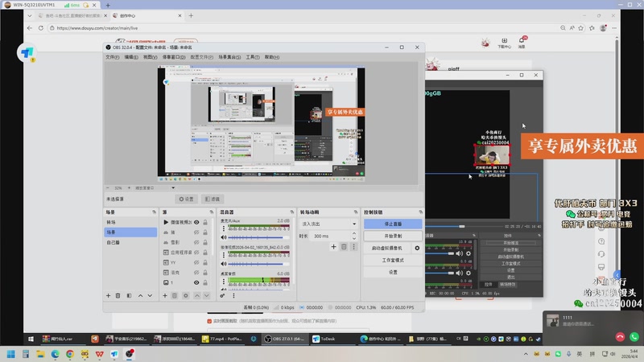This screenshot has height=362, width=644.
Task: Open the 文件 menu in OBS
Action: click(112, 58)
